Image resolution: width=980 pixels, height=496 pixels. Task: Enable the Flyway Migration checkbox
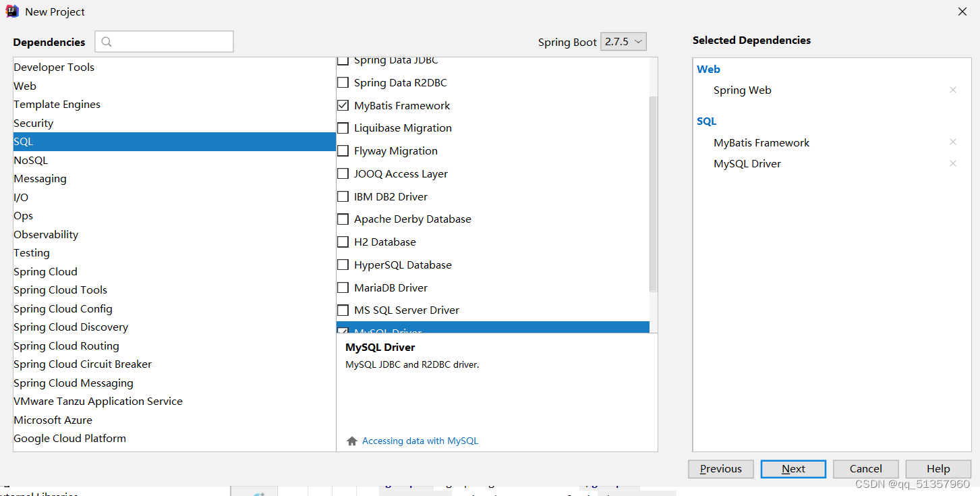click(x=343, y=151)
